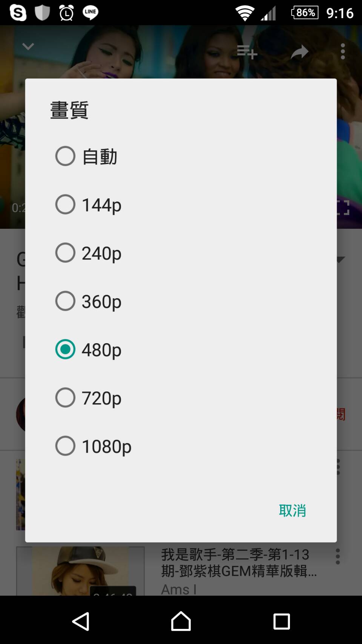
Task: Select the 480p radio button
Action: pyautogui.click(x=65, y=350)
